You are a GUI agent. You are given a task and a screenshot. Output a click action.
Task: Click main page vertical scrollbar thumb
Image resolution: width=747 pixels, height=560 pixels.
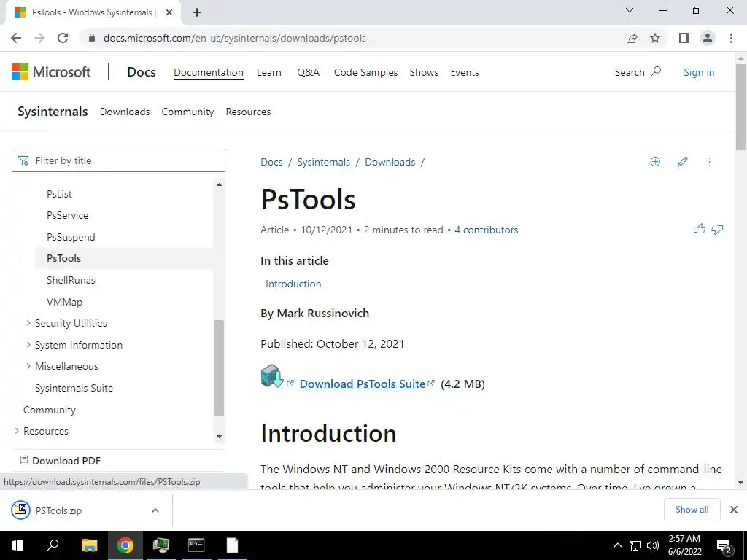[x=740, y=106]
